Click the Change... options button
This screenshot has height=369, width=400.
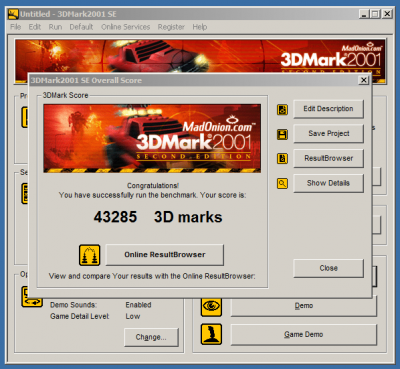tap(151, 337)
